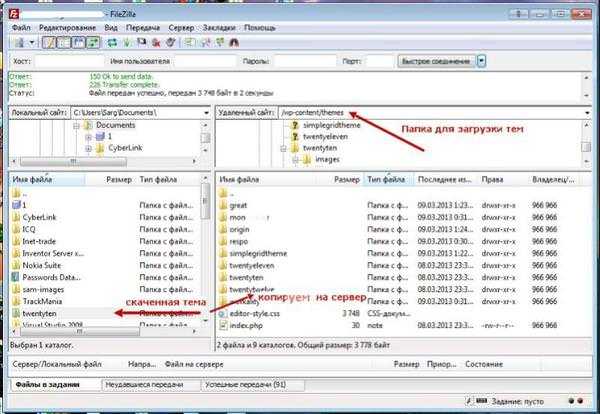This screenshot has height=414, width=600.
Task: Select the Inet-trade folder in local list
Action: pos(39,241)
